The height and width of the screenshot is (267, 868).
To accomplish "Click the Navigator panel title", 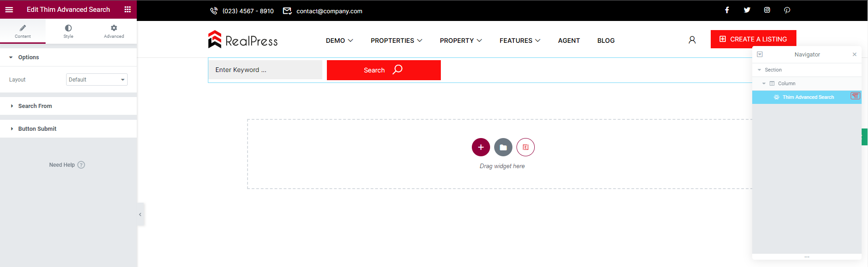I will pos(807,54).
